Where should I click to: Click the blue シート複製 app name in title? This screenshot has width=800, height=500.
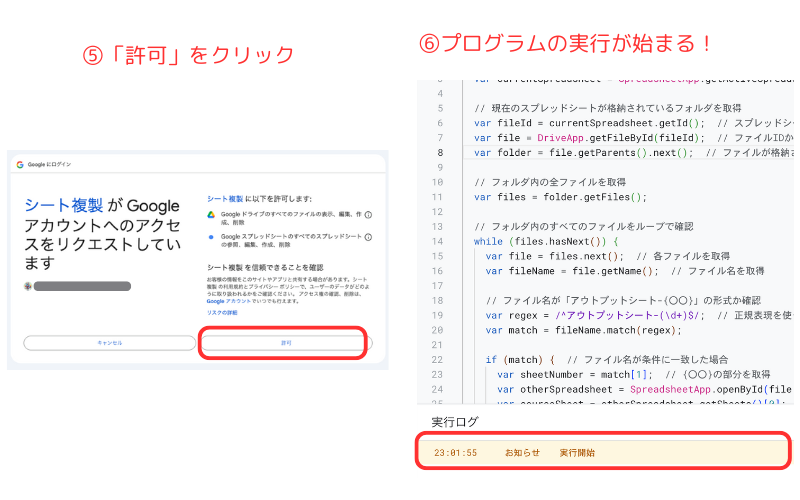(x=64, y=205)
